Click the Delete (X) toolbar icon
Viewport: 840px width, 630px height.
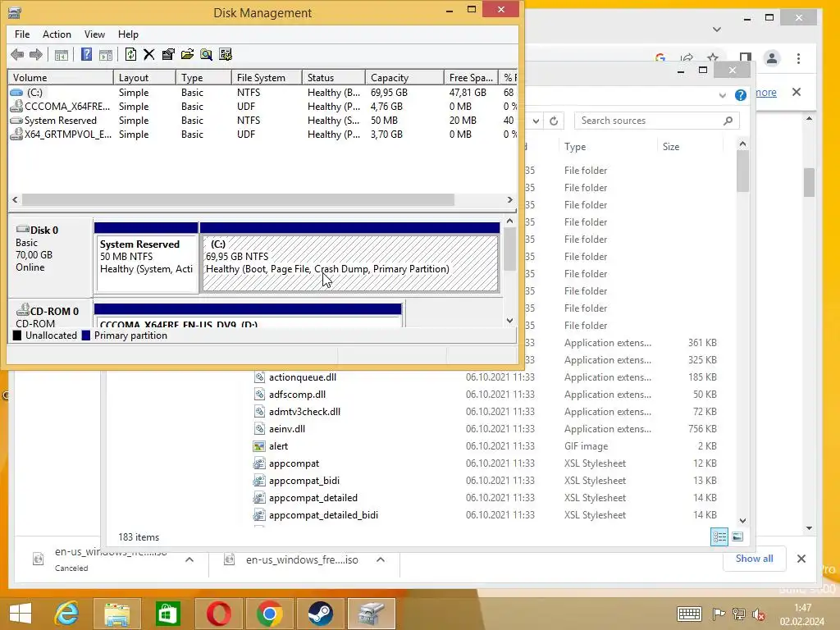149,54
